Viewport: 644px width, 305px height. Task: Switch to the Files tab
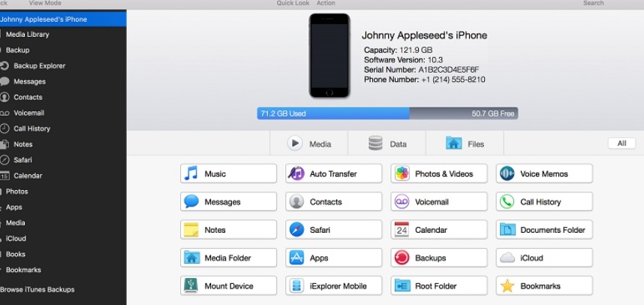point(465,143)
